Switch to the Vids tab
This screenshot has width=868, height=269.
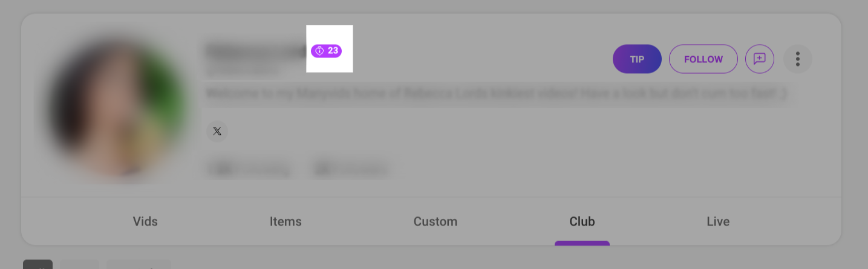coord(145,222)
